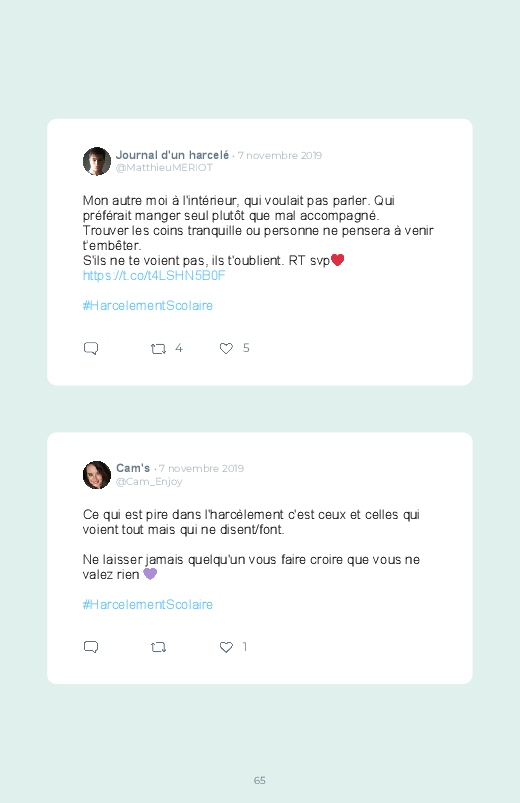Image resolution: width=520 pixels, height=803 pixels.
Task: Click #HarcelementScolaire hashtag in Cam's tweet
Action: [148, 605]
